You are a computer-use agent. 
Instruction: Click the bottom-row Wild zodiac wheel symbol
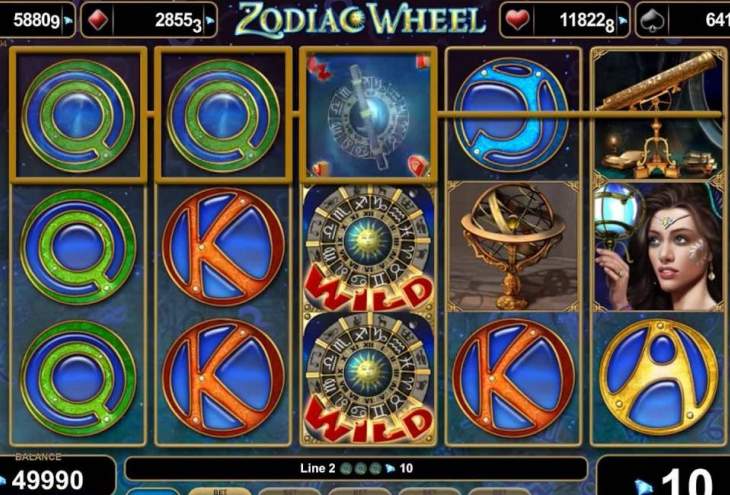368,377
